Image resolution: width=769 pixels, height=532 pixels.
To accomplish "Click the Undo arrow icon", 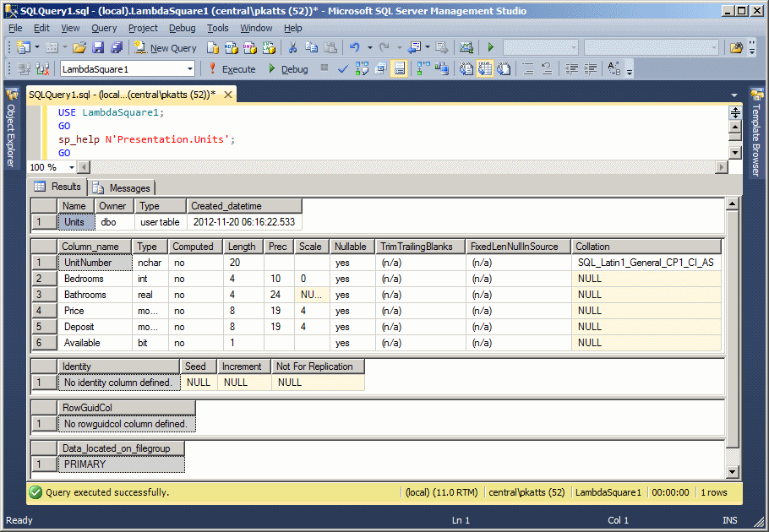I will coord(355,47).
